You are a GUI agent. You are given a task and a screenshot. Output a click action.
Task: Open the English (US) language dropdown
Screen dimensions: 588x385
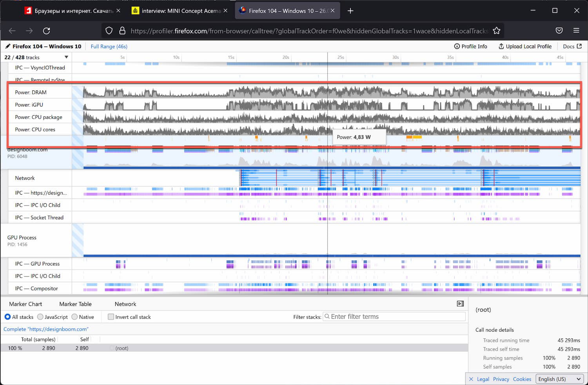click(x=559, y=379)
